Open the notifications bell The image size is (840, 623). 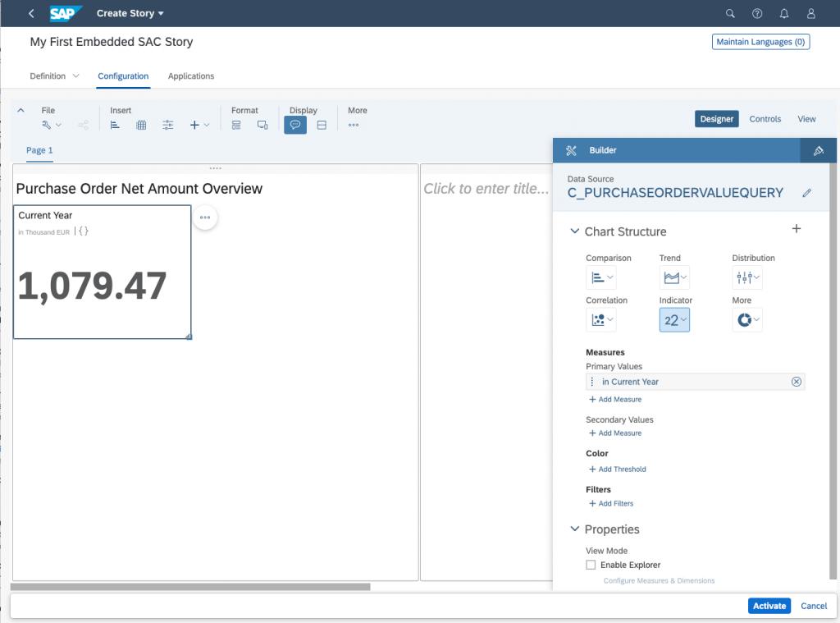(x=783, y=13)
